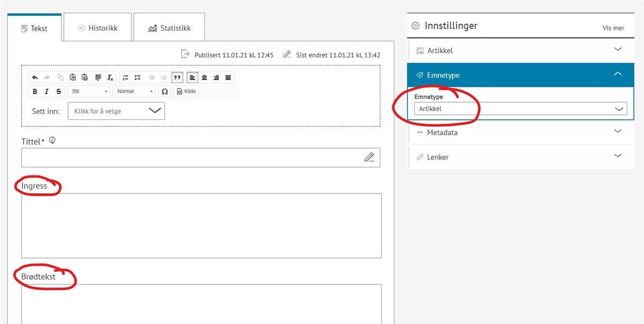Image resolution: width=644 pixels, height=324 pixels.
Task: Center-align the text
Action: (x=204, y=77)
